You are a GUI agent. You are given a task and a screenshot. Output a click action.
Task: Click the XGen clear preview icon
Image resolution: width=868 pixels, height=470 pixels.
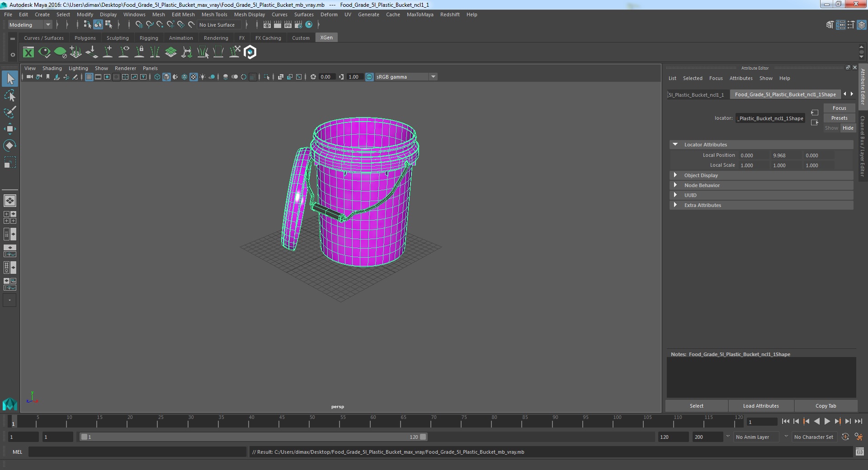pos(60,52)
